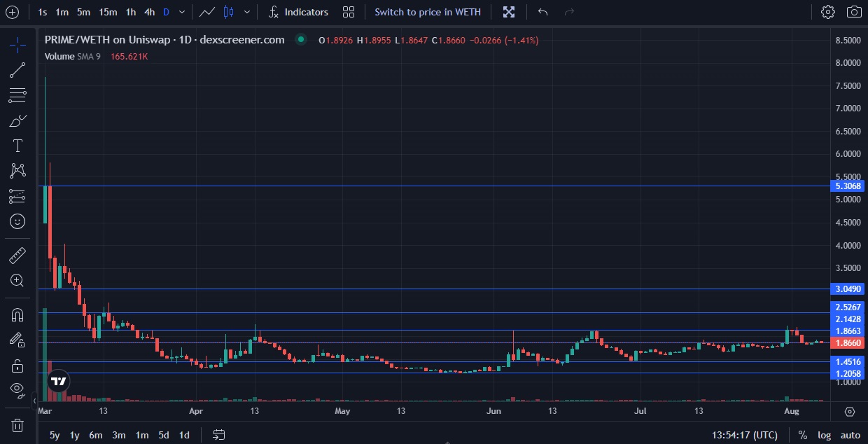Hide all drawings with the eye icon
This screenshot has height=444, width=868.
tap(17, 389)
